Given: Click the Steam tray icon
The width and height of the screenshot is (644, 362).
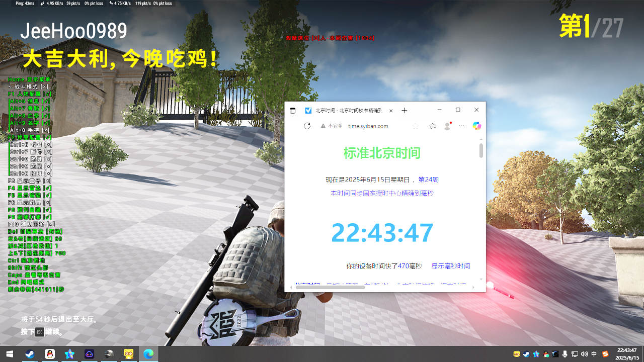Looking at the screenshot, I should [x=526, y=354].
